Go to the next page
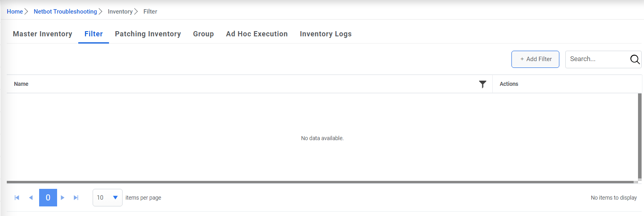Image resolution: width=644 pixels, height=216 pixels. (x=63, y=198)
